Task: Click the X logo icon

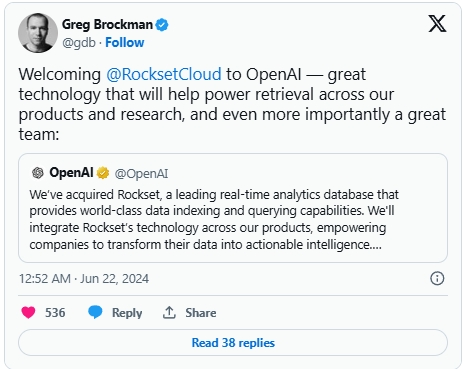Action: click(437, 24)
